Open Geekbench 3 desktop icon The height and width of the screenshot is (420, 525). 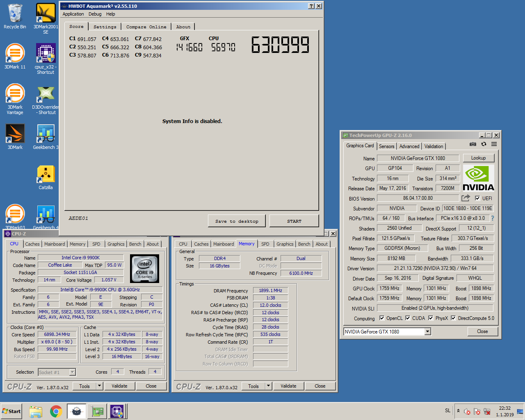point(46,137)
